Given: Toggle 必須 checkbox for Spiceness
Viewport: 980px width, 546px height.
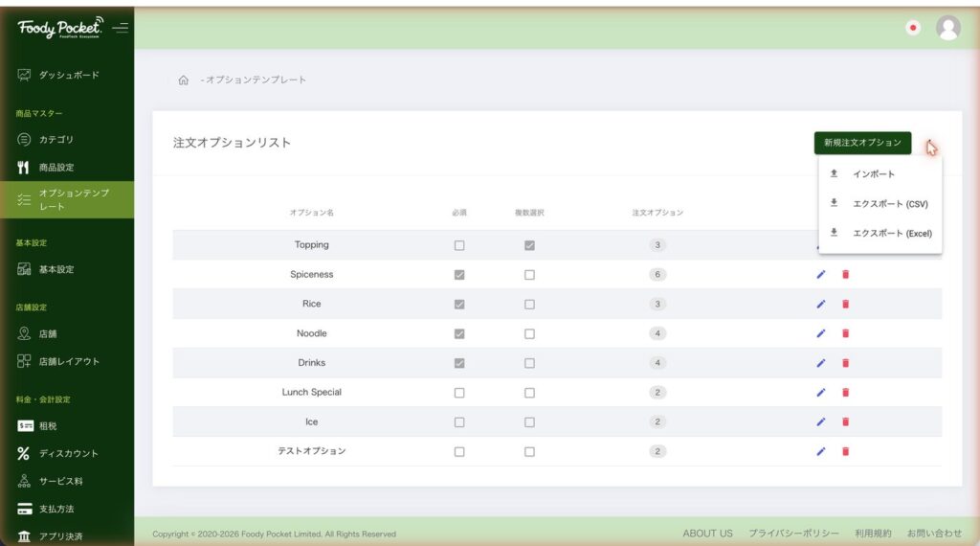Looking at the screenshot, I should tap(459, 275).
